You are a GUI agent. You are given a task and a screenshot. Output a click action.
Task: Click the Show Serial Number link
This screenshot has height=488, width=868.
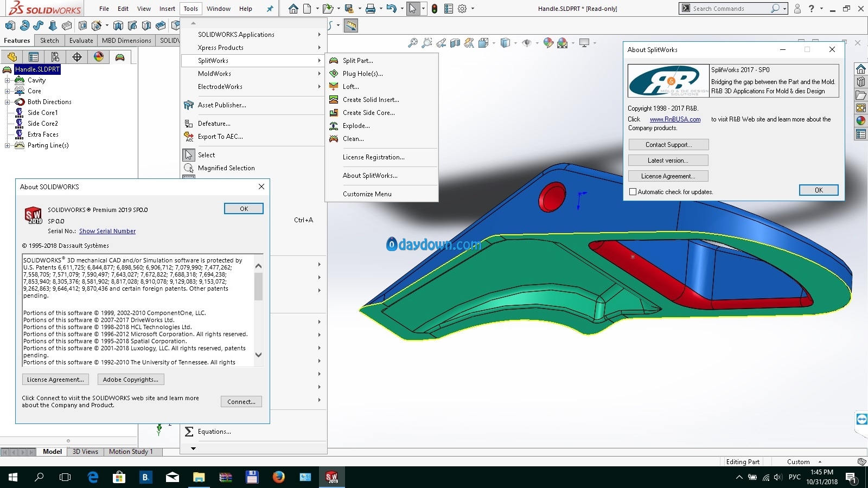coord(107,231)
